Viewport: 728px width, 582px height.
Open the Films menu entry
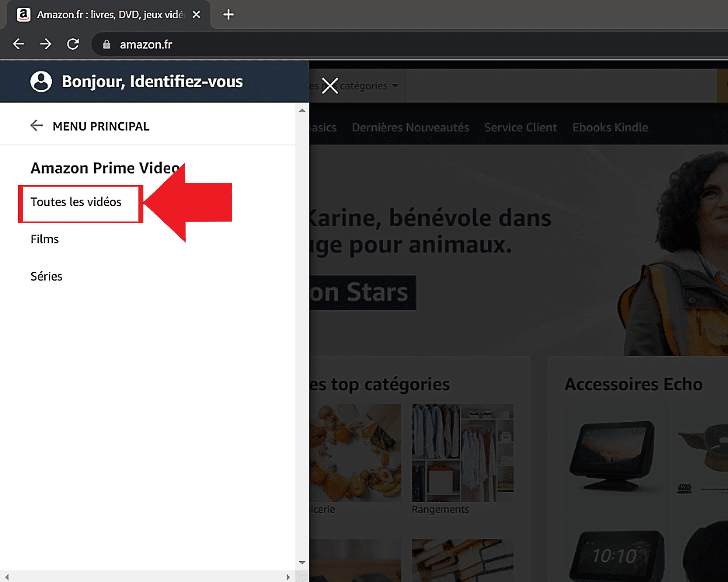pos(44,239)
